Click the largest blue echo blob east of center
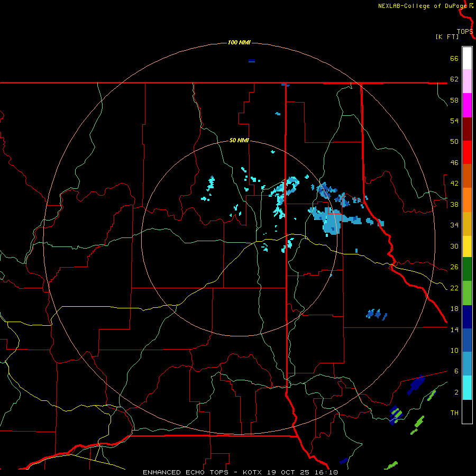 pyautogui.click(x=331, y=221)
